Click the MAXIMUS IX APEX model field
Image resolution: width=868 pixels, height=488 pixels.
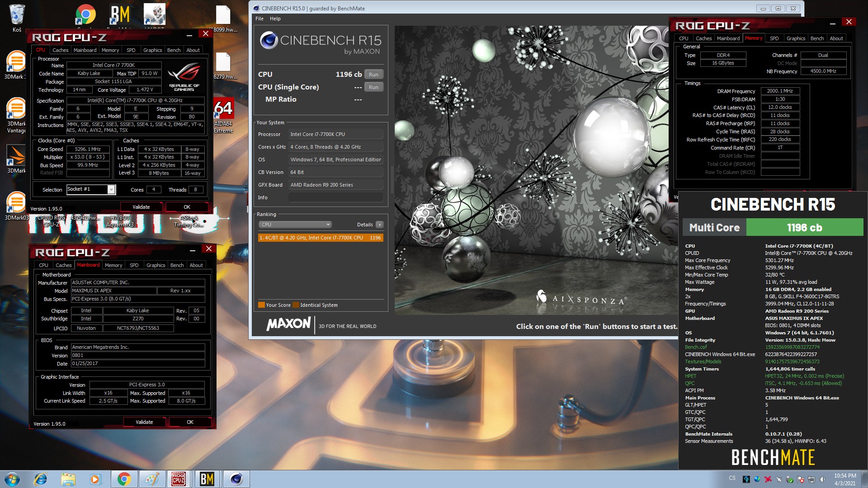click(113, 291)
